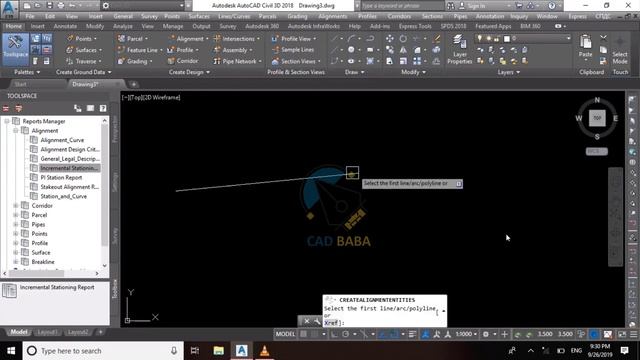The image size is (640, 360).
Task: Open the Surfaces menu in menu bar
Action: point(199,16)
